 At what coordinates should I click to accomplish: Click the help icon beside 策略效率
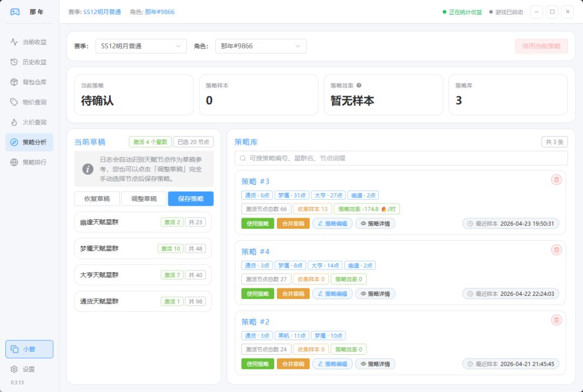click(359, 85)
